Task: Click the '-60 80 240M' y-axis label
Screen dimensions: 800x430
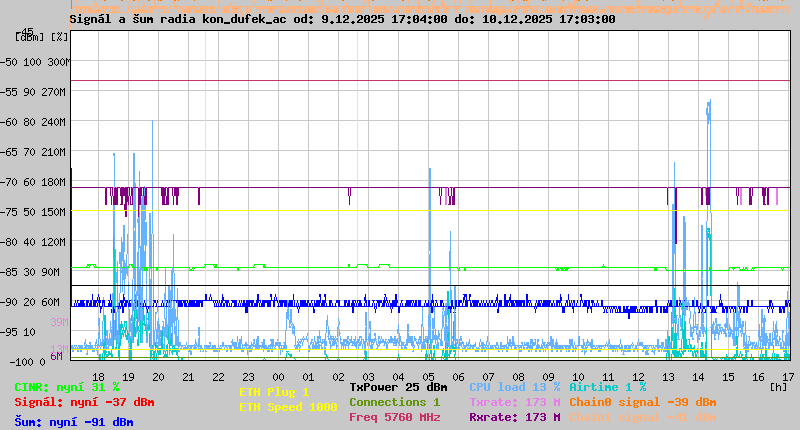Action: pos(35,122)
